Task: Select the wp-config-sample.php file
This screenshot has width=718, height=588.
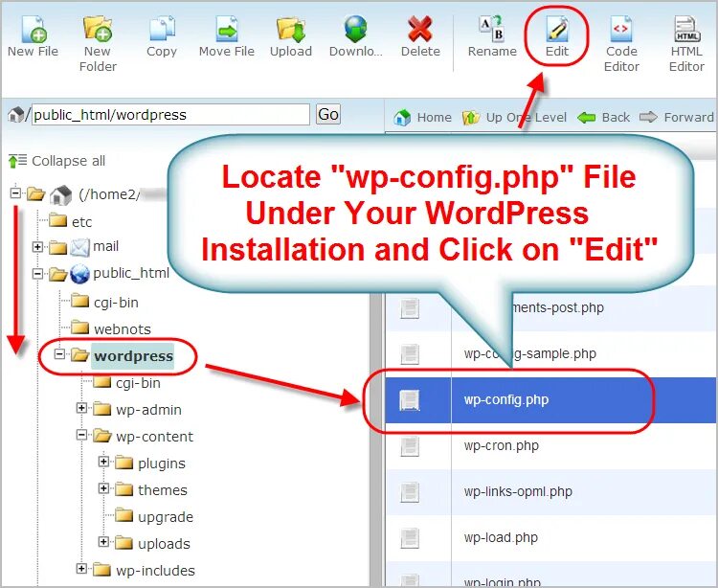Action: 529,353
